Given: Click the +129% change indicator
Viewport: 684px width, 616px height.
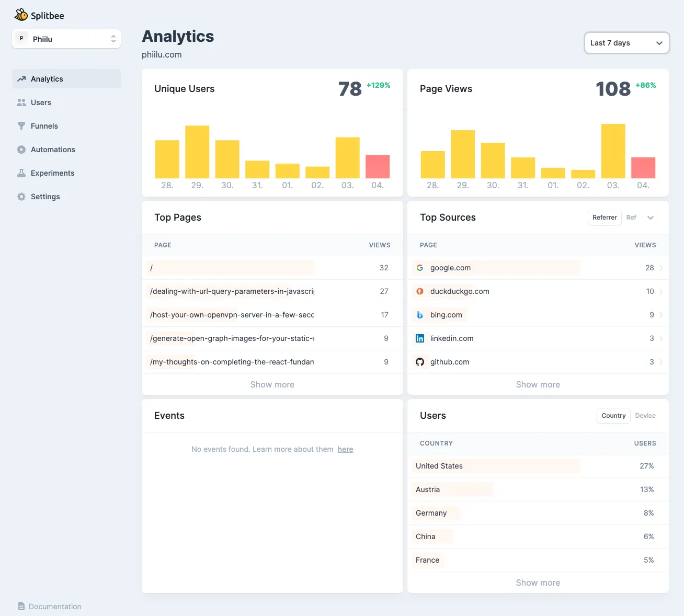Looking at the screenshot, I should [378, 85].
